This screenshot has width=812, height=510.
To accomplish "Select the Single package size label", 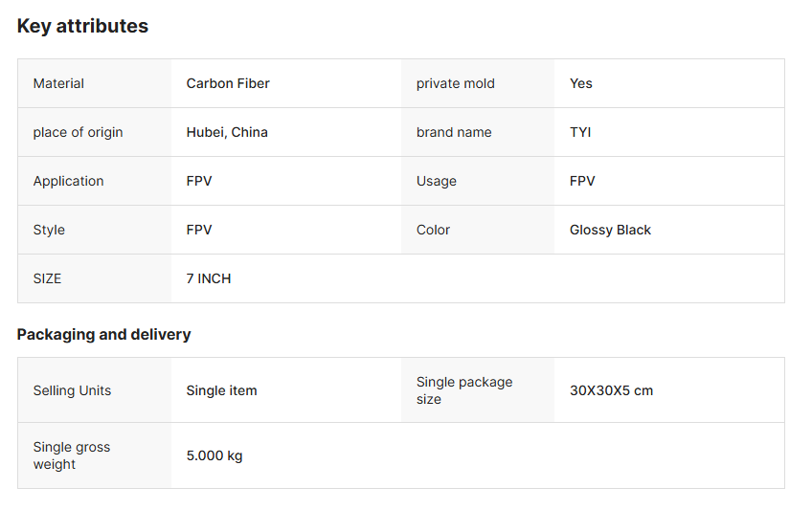I will point(463,390).
